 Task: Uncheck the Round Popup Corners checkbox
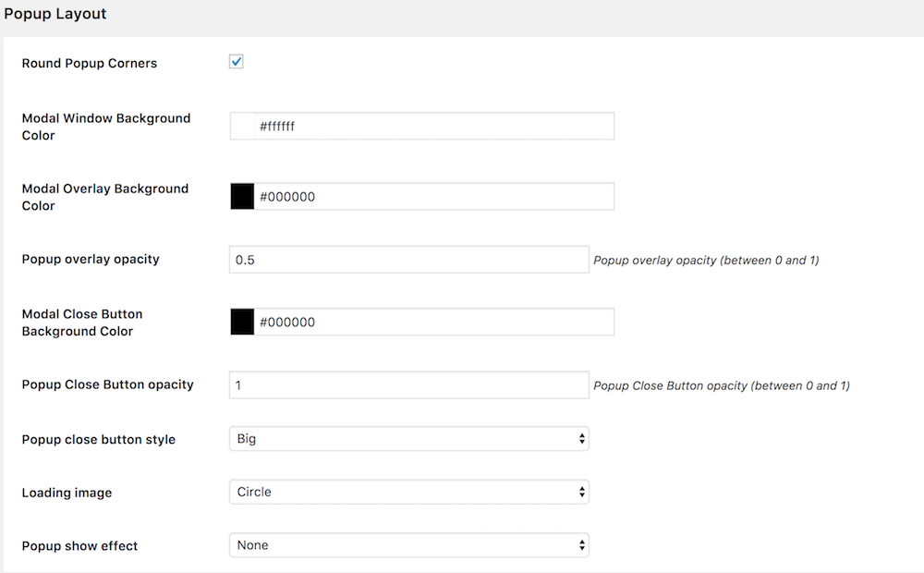[237, 62]
